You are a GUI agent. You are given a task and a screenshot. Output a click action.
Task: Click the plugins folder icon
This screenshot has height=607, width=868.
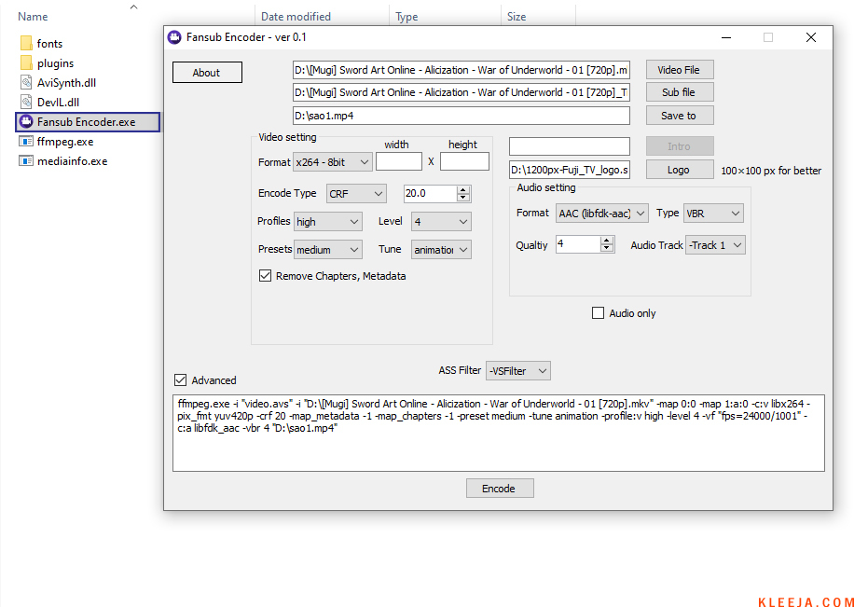pos(26,63)
